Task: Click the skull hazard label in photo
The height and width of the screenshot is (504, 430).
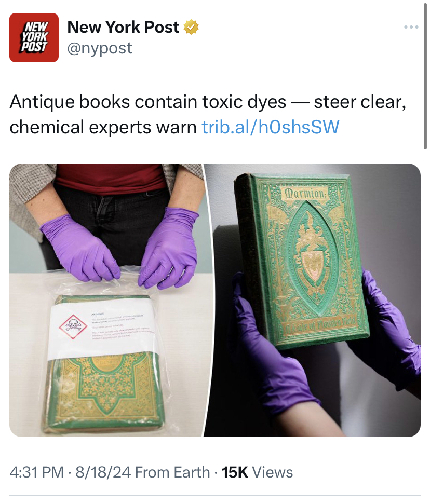Action: (73, 327)
